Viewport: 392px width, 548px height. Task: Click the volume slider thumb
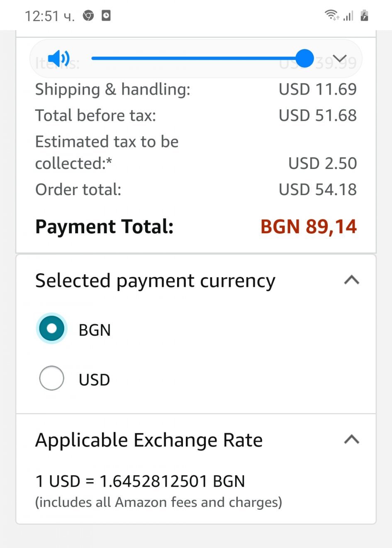[305, 59]
